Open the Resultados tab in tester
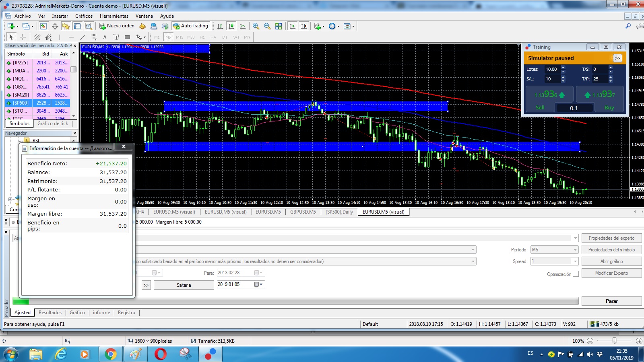Image resolution: width=644 pixels, height=362 pixels. pos(50,313)
